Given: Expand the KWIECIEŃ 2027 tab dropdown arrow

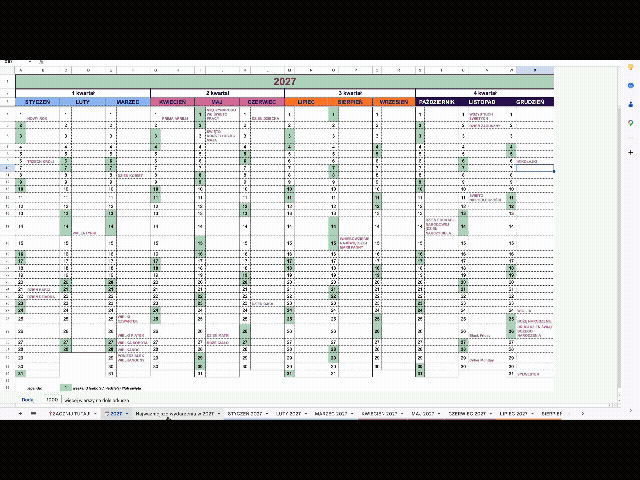Looking at the screenshot, I should (402, 413).
